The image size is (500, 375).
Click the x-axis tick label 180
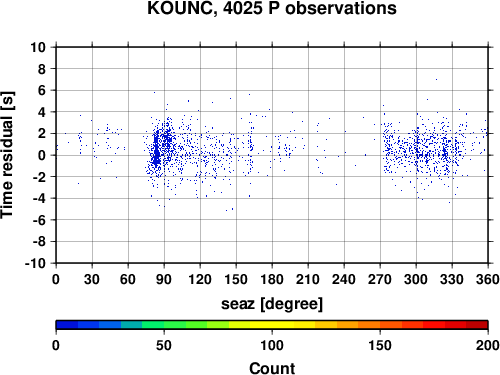pos(272,279)
